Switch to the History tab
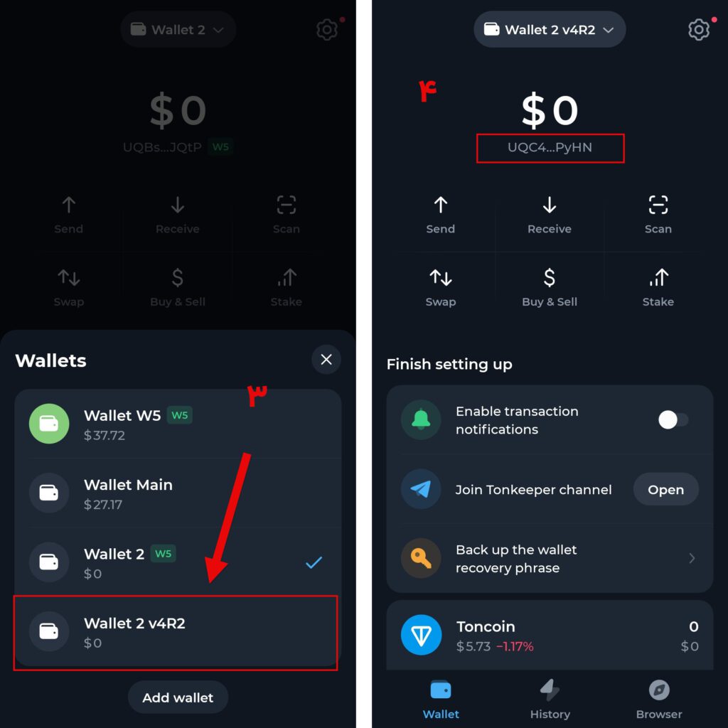 pos(550,699)
